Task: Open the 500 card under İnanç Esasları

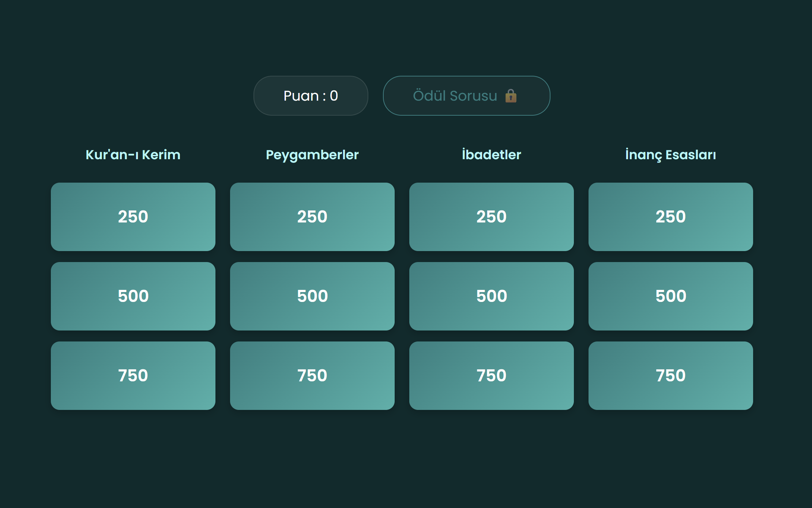Action: (x=671, y=296)
